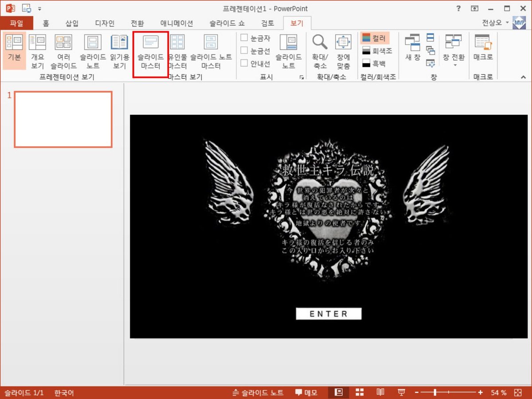Switch to the 삽입 insert tab
The width and height of the screenshot is (532, 399).
72,23
